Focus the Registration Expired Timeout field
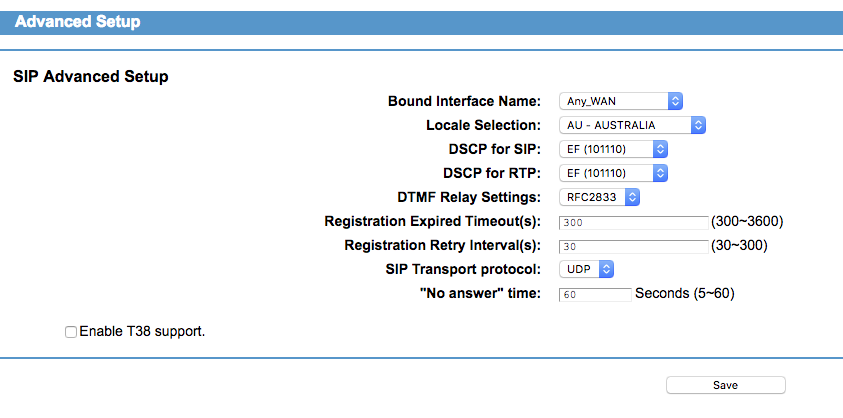The height and width of the screenshot is (418, 843). pos(633,222)
